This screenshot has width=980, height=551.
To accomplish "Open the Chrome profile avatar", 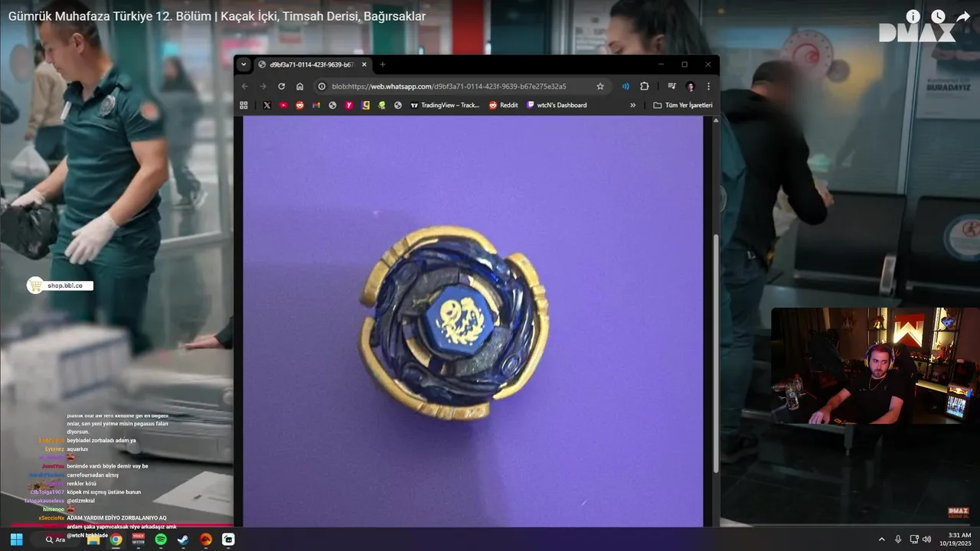I will (690, 86).
